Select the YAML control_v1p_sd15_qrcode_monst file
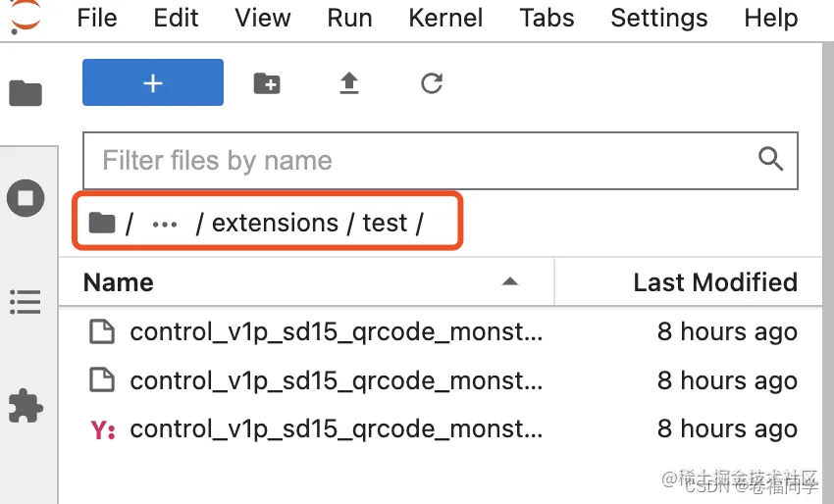The width and height of the screenshot is (834, 504). (x=336, y=429)
